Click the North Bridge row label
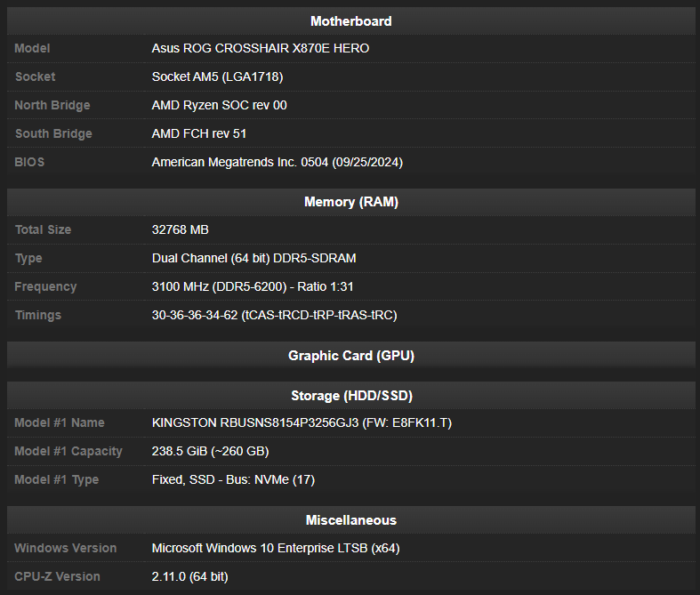Screen dimensions: 700x595 pyautogui.click(x=52, y=105)
